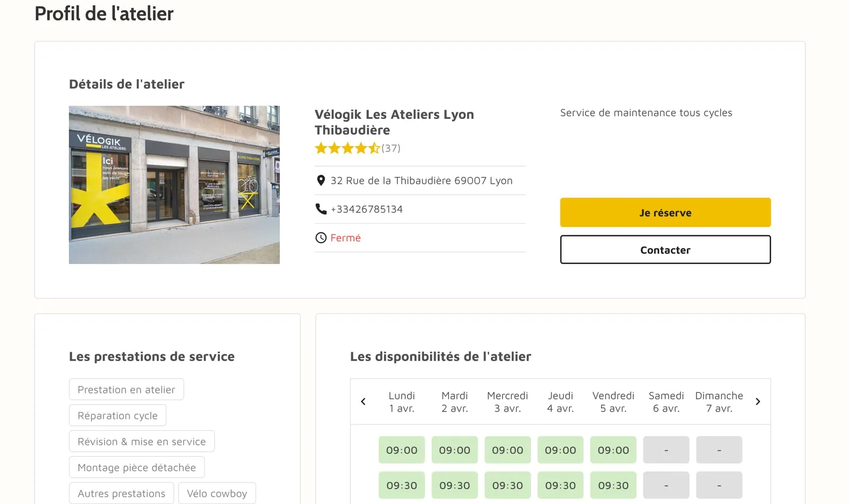Image resolution: width=850 pixels, height=504 pixels.
Task: Select the Réparation cycle tag
Action: click(117, 415)
